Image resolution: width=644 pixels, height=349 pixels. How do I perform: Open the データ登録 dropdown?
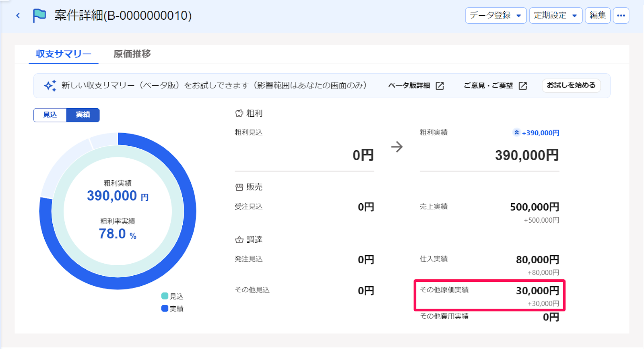pos(496,16)
